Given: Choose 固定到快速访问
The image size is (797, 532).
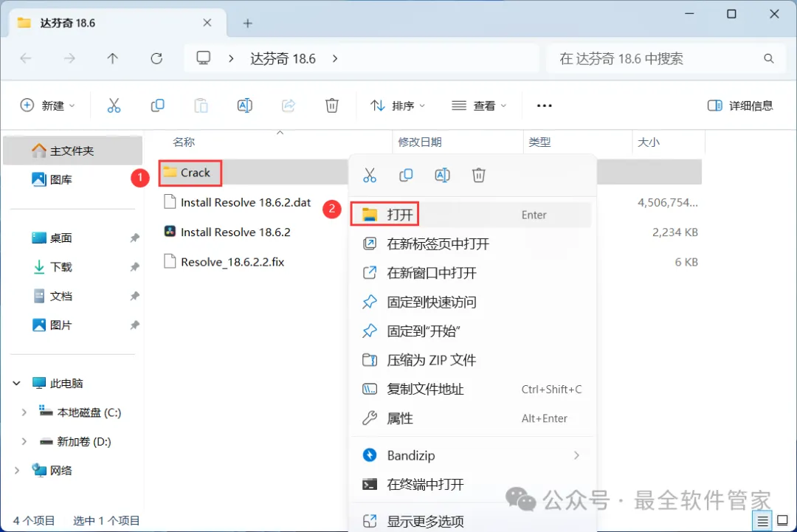Looking at the screenshot, I should [x=471, y=302].
